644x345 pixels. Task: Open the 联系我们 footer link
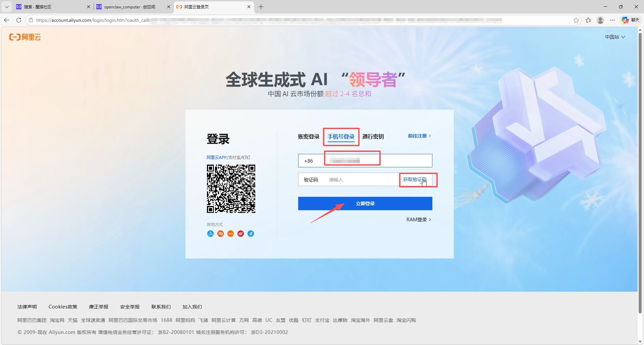161,307
